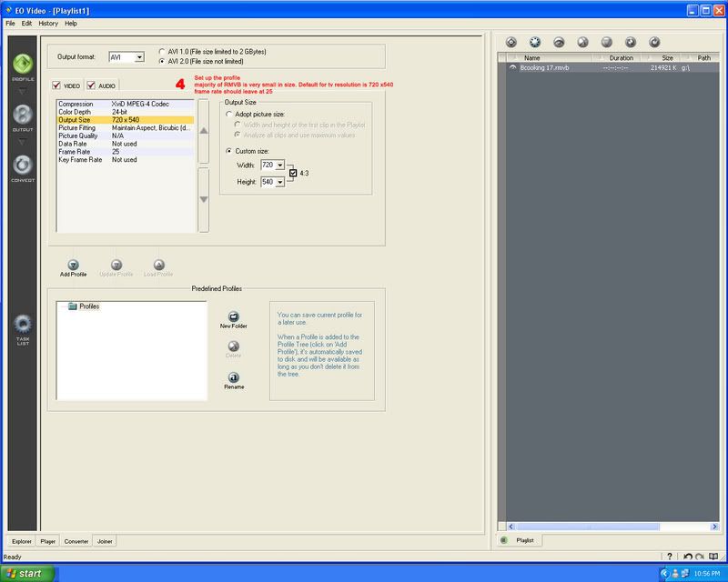Click the New Folder icon
Viewport: 728px width, 582px height.
tap(233, 316)
